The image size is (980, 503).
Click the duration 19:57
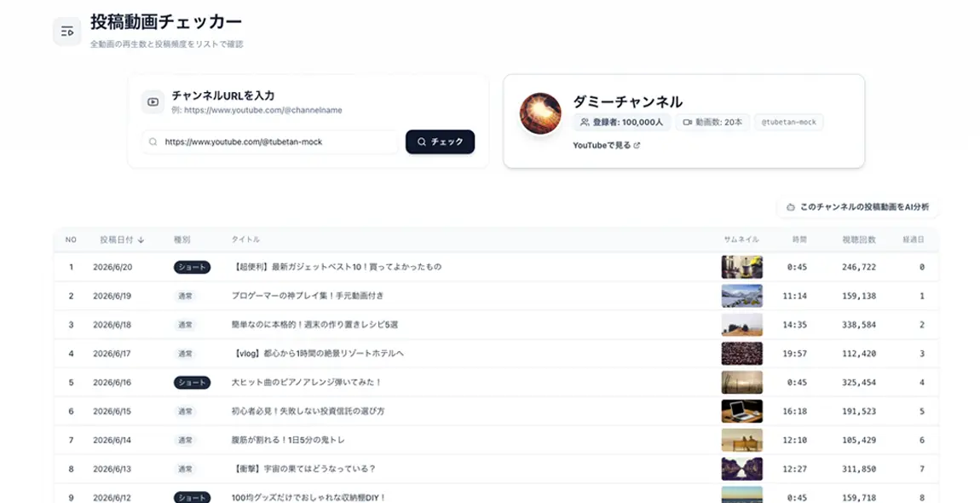(x=795, y=354)
